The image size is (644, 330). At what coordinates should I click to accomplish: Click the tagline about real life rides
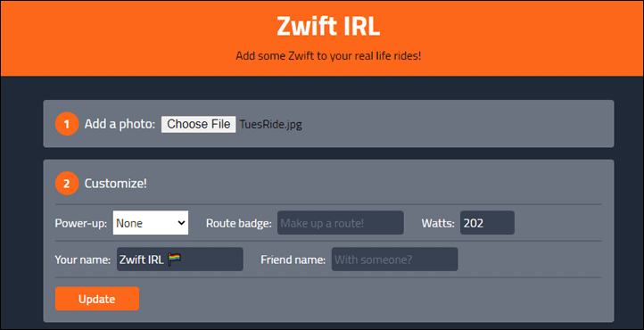pyautogui.click(x=328, y=56)
